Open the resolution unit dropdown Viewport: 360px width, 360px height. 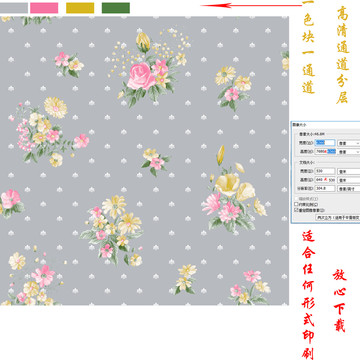349,188
